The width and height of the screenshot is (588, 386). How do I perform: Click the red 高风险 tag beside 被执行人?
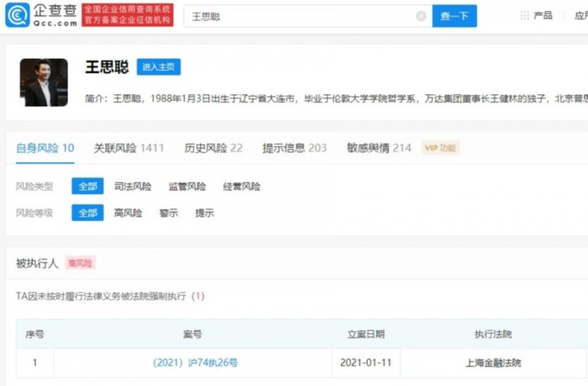point(81,263)
